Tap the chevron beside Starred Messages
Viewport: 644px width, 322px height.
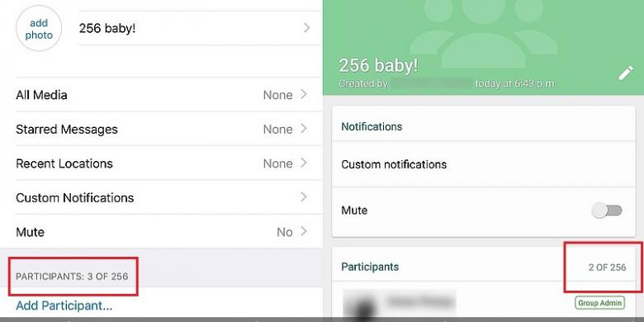tap(304, 129)
